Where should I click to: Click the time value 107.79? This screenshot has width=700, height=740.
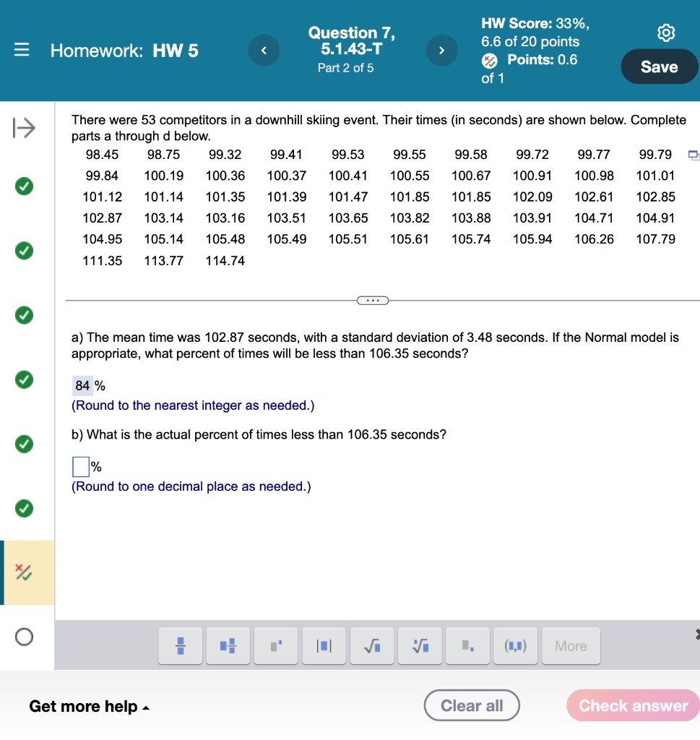pos(656,239)
